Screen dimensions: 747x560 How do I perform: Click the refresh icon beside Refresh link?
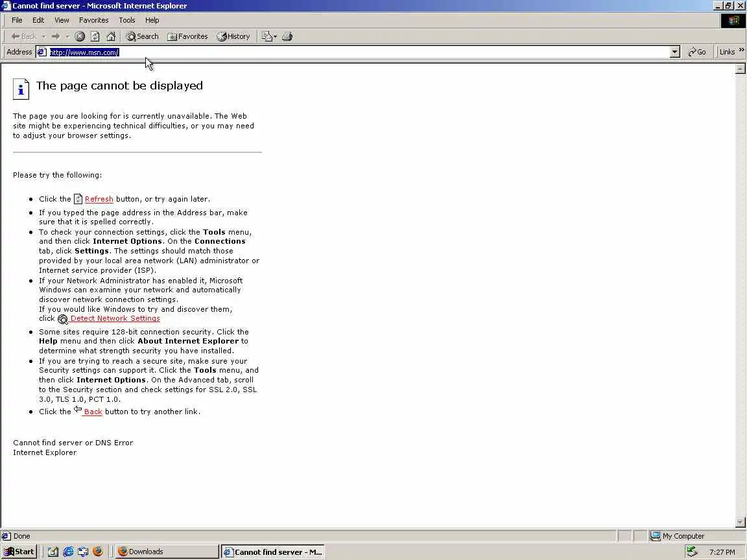point(78,199)
